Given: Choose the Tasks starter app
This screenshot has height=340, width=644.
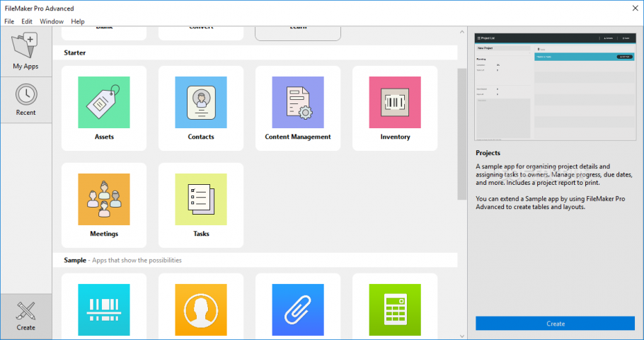Looking at the screenshot, I should 201,205.
